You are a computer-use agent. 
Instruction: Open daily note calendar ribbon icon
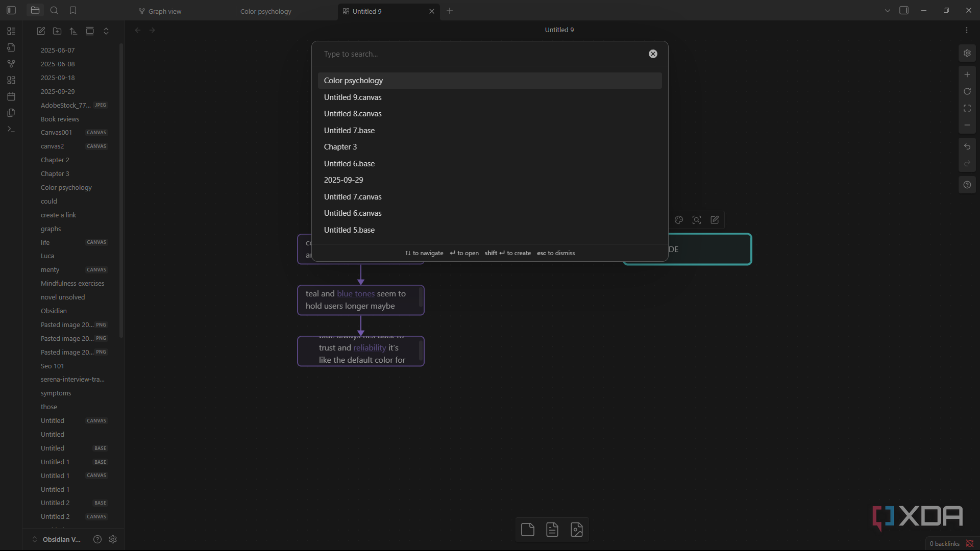11,96
